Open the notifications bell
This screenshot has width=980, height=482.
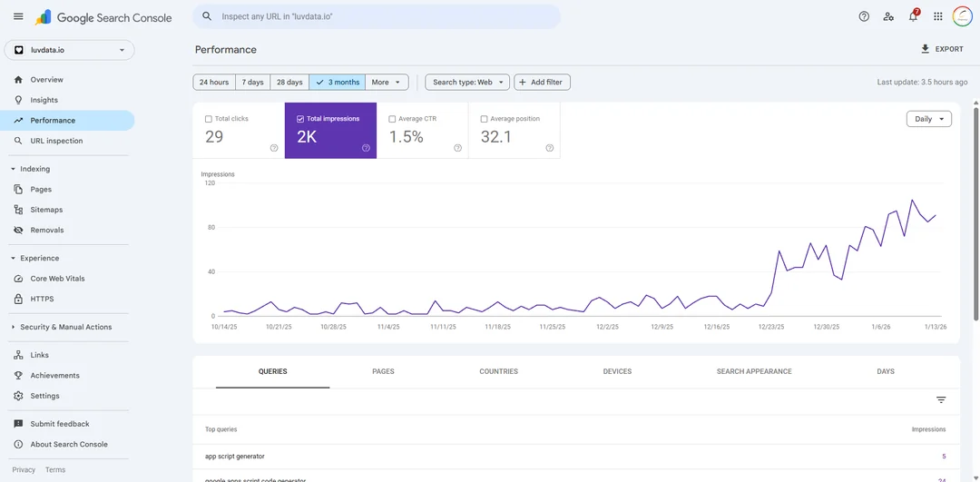coord(913,16)
